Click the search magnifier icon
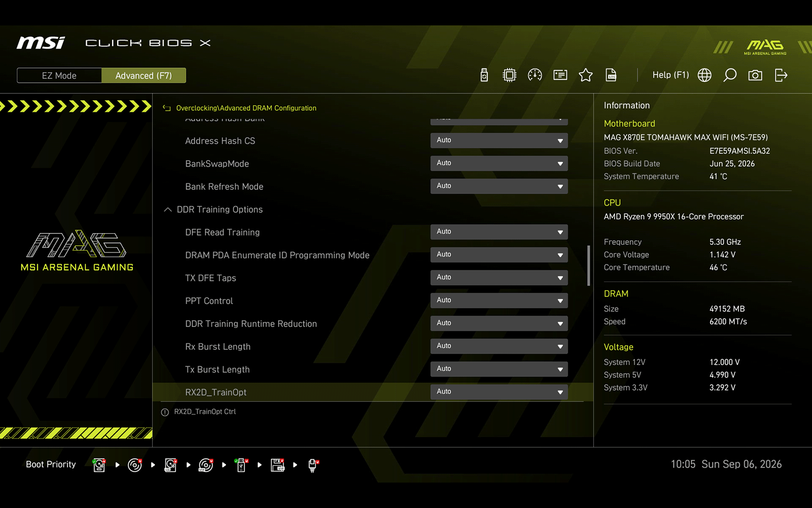Image resolution: width=812 pixels, height=508 pixels. pos(730,75)
